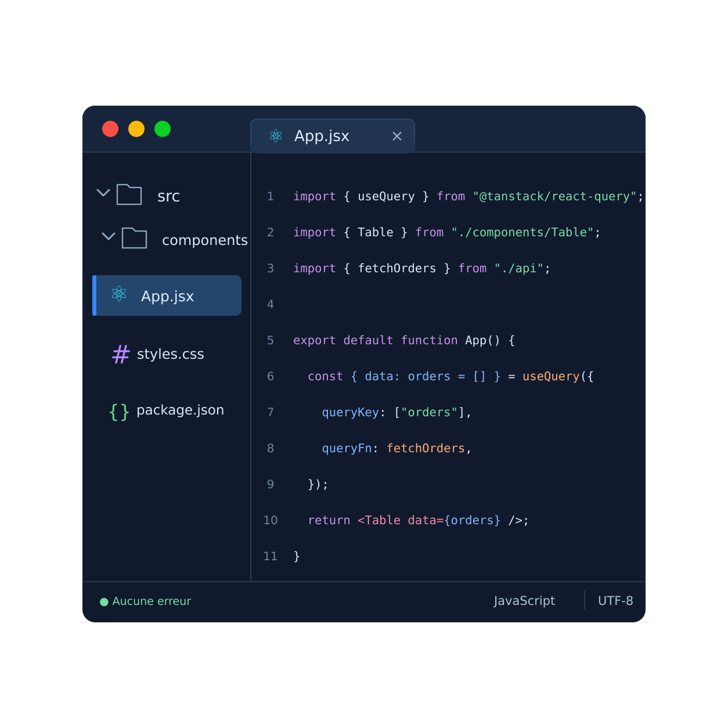Click the return keyword on line 10
The image size is (728, 728).
click(329, 520)
